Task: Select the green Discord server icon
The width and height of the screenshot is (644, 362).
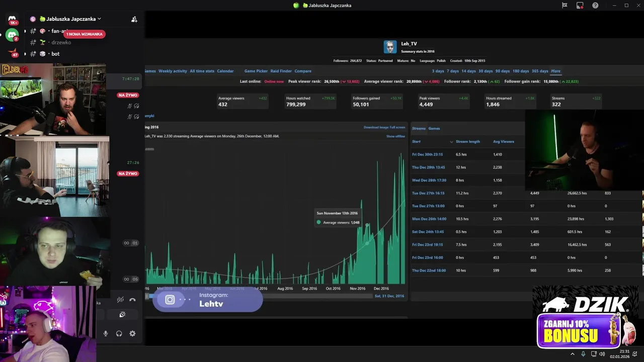Action: [x=12, y=35]
